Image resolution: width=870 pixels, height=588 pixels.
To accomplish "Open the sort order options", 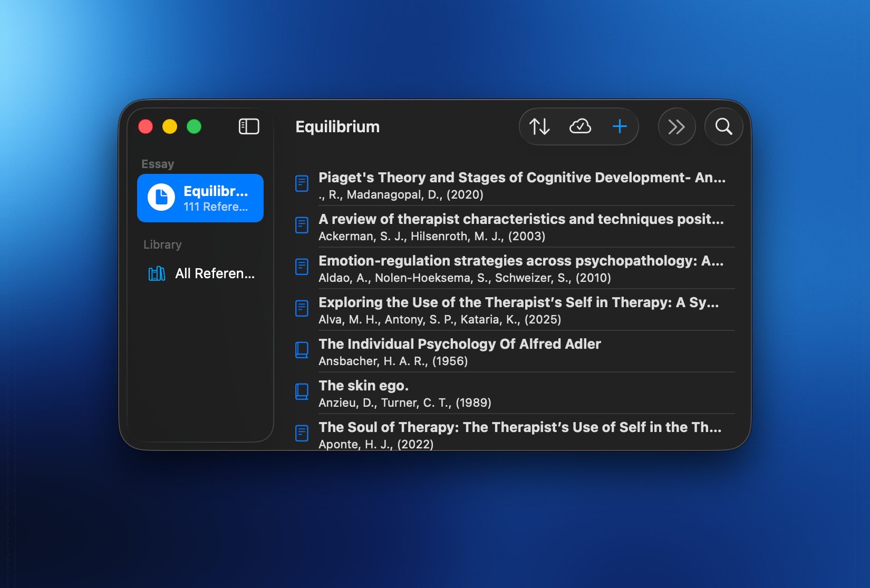I will [539, 126].
